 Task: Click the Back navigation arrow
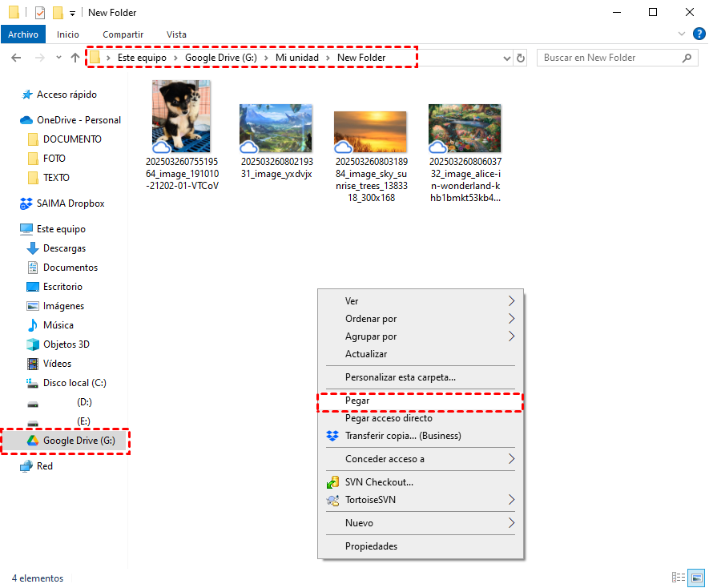16,58
